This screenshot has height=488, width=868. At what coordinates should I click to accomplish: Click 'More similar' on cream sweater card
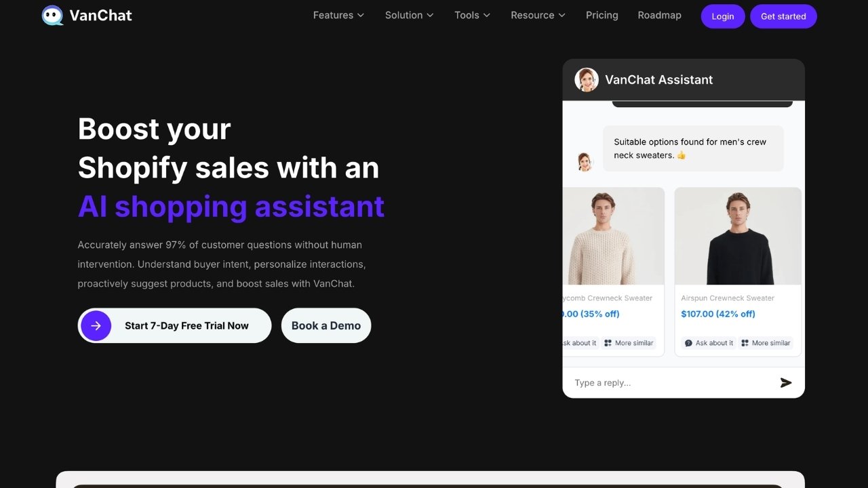pyautogui.click(x=628, y=343)
